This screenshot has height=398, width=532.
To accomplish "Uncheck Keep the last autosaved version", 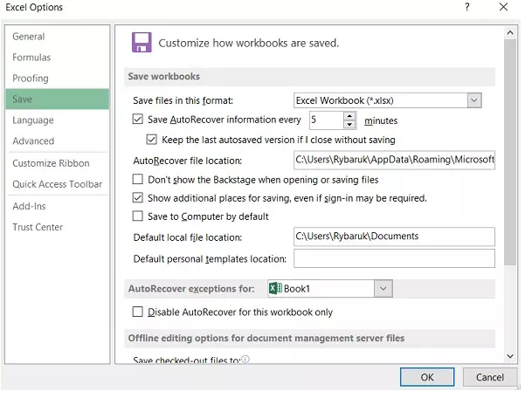I will [x=151, y=140].
